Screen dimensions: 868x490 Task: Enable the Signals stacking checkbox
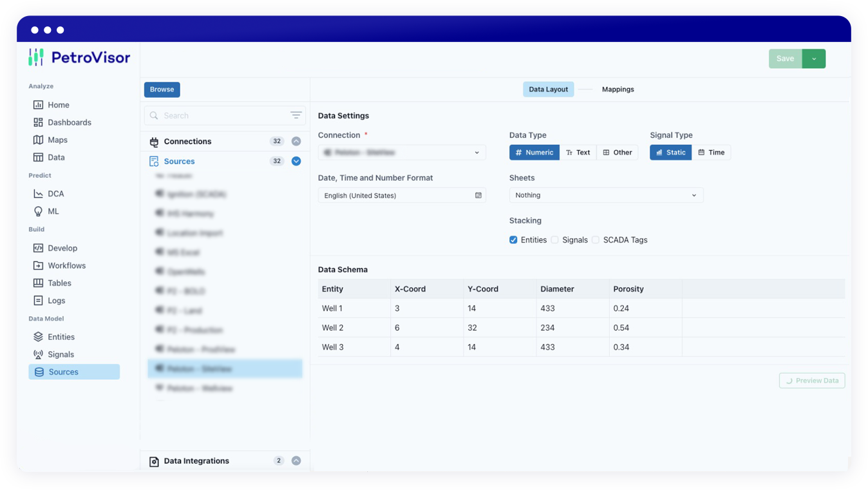point(554,240)
